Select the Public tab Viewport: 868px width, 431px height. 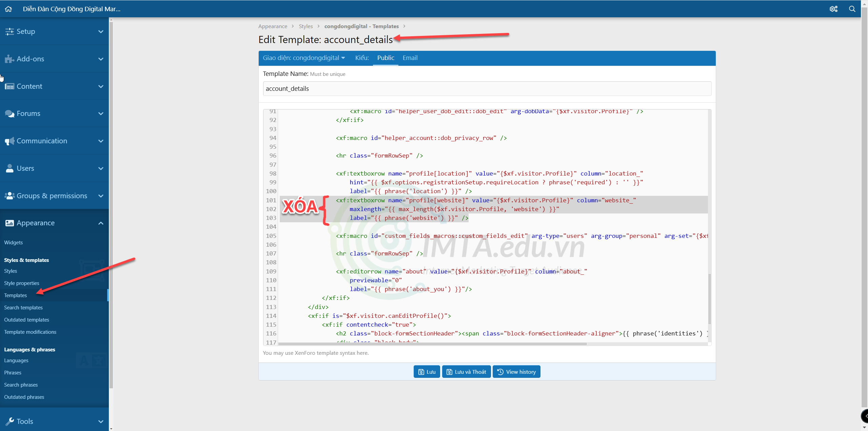tap(385, 58)
